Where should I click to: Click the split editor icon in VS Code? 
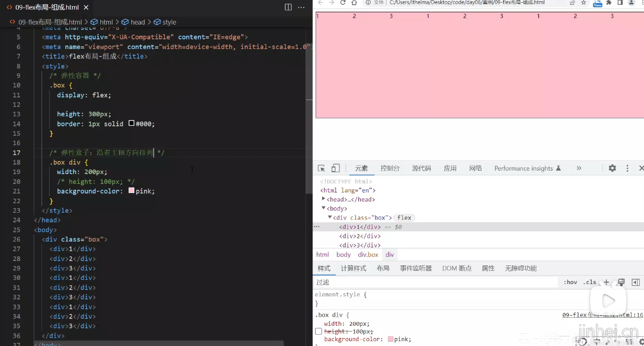[x=288, y=7]
